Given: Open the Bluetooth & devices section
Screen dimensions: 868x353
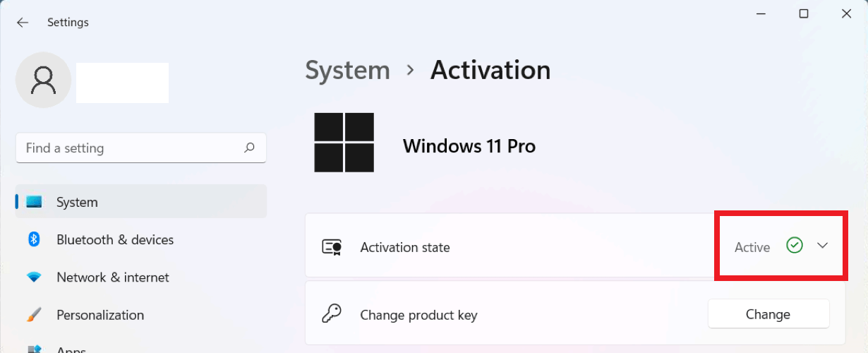Looking at the screenshot, I should 115,240.
